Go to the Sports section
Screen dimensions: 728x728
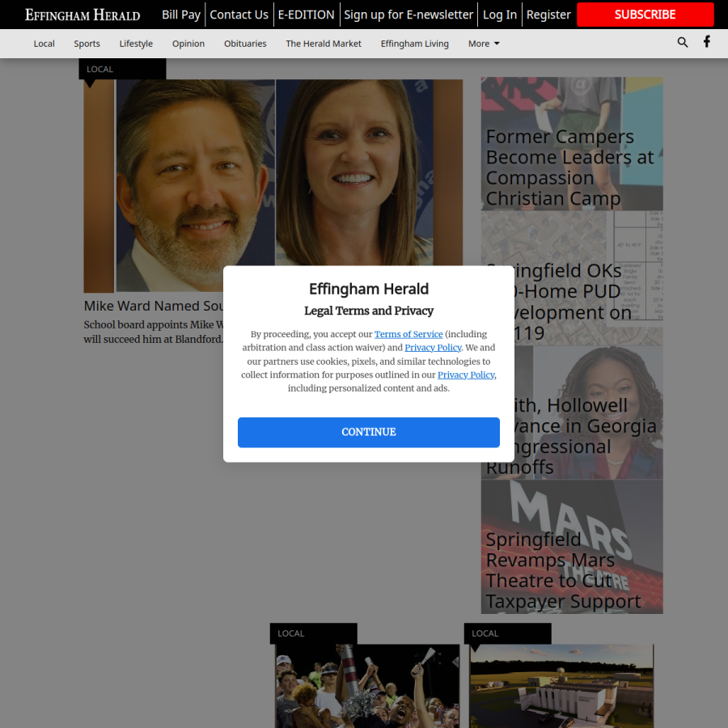(87, 44)
